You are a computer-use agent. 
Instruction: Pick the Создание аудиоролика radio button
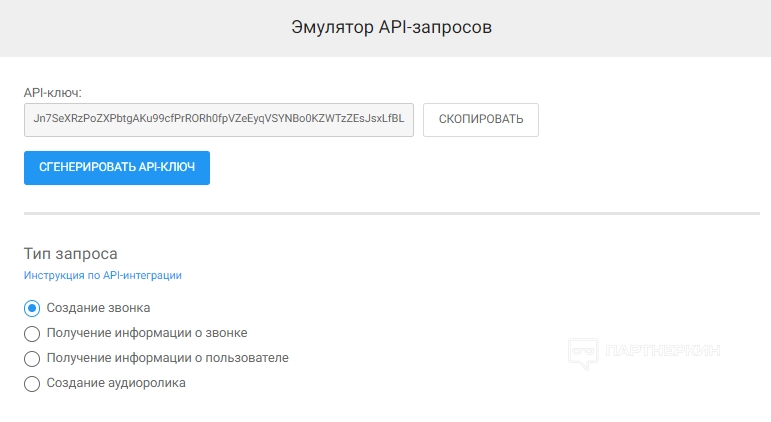point(31,383)
